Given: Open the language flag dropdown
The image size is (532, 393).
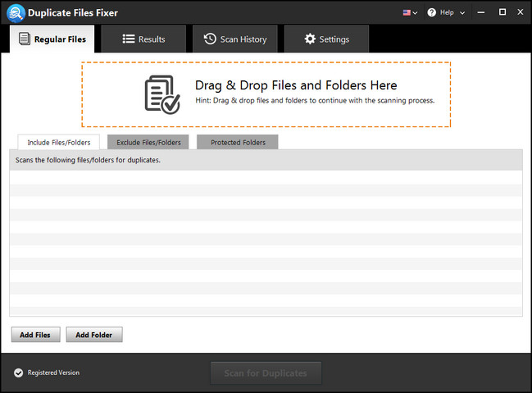Looking at the screenshot, I should click(409, 12).
